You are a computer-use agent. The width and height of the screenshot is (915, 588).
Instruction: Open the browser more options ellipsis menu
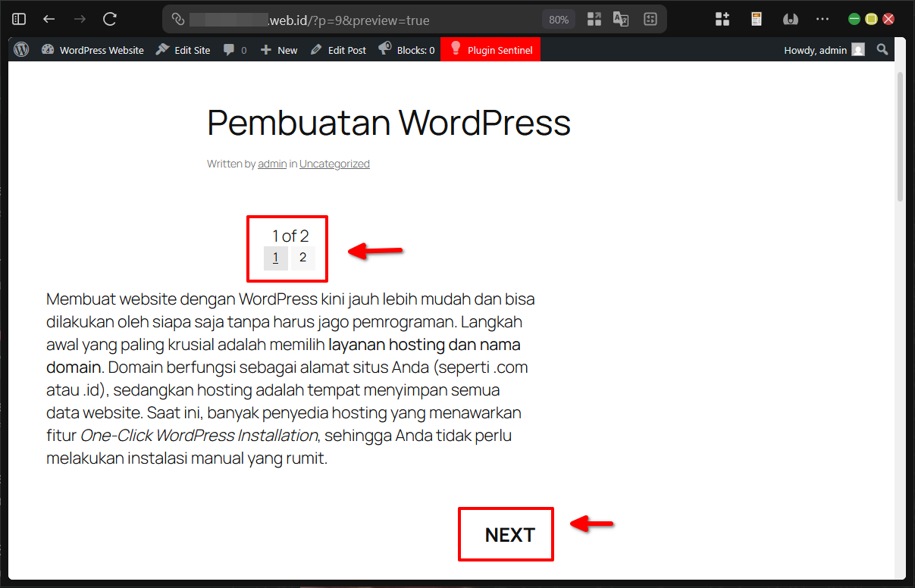point(823,19)
